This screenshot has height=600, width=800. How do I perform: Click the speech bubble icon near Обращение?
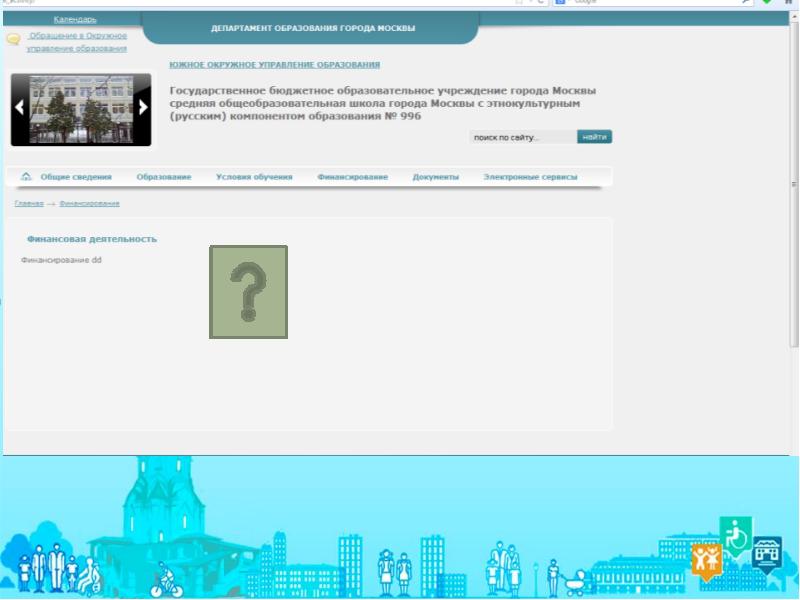pos(13,40)
